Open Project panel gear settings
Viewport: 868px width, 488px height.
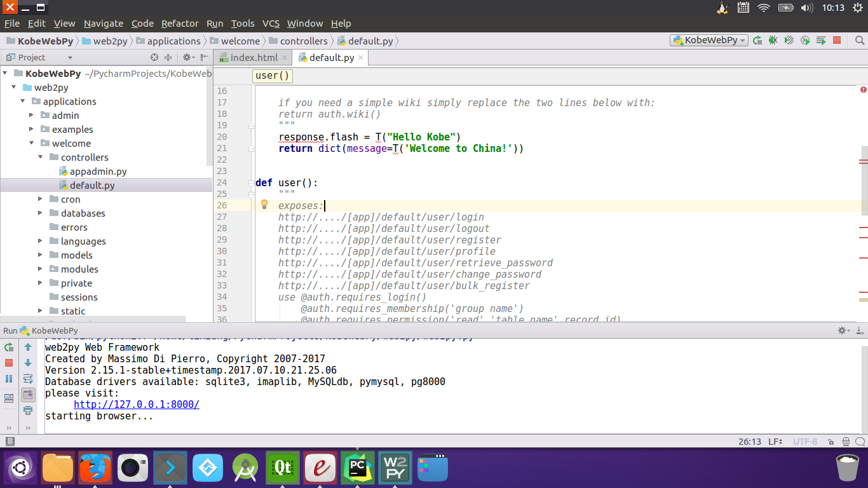tap(187, 57)
